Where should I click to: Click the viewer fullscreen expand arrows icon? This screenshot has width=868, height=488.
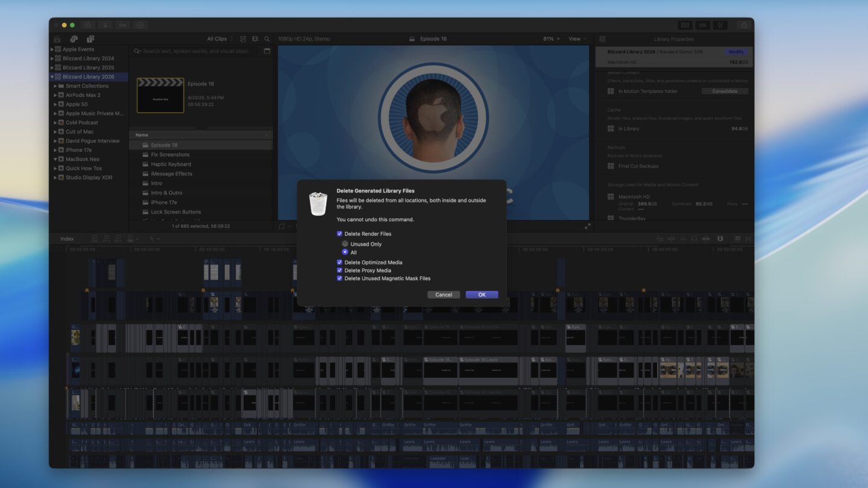point(588,226)
